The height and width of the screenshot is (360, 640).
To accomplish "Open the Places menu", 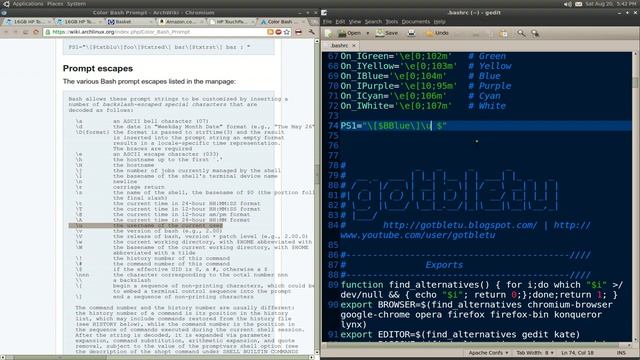I will tap(55, 4).
